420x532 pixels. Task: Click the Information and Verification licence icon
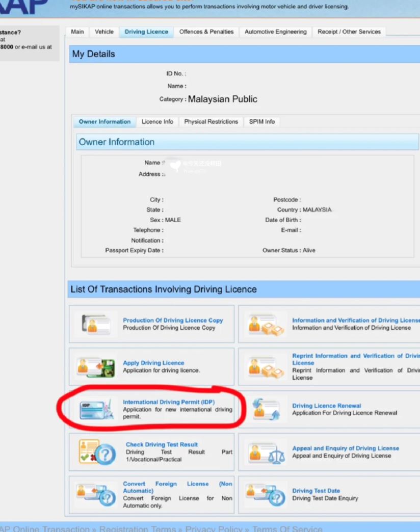tap(265, 324)
